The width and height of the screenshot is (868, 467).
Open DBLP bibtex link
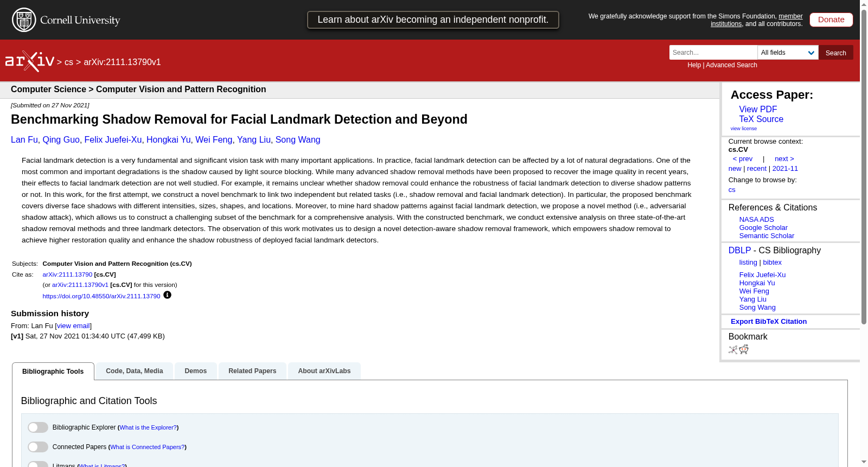tap(772, 263)
